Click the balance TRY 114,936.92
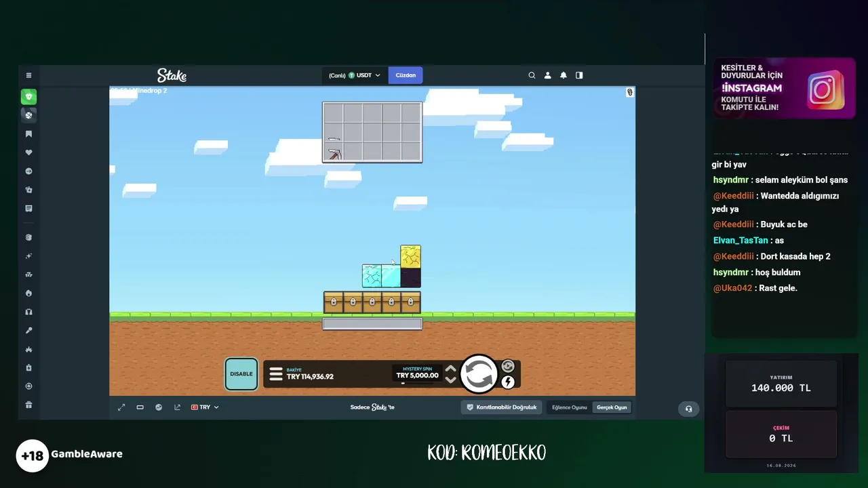Screen dimensions: 868x488 pyautogui.click(x=310, y=377)
